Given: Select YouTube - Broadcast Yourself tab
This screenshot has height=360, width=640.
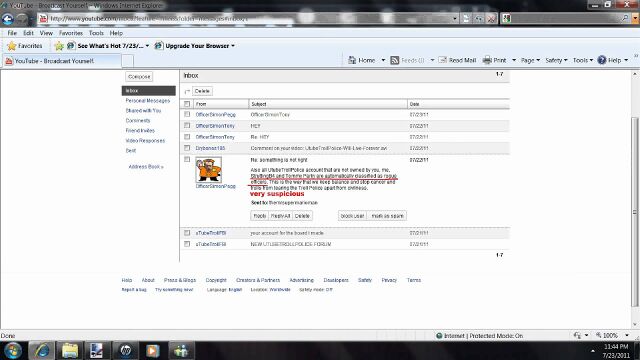Looking at the screenshot, I should coord(61,61).
